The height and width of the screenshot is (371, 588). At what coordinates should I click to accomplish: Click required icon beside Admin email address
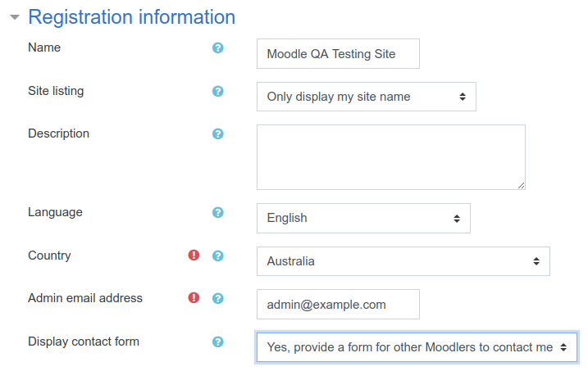tap(194, 298)
